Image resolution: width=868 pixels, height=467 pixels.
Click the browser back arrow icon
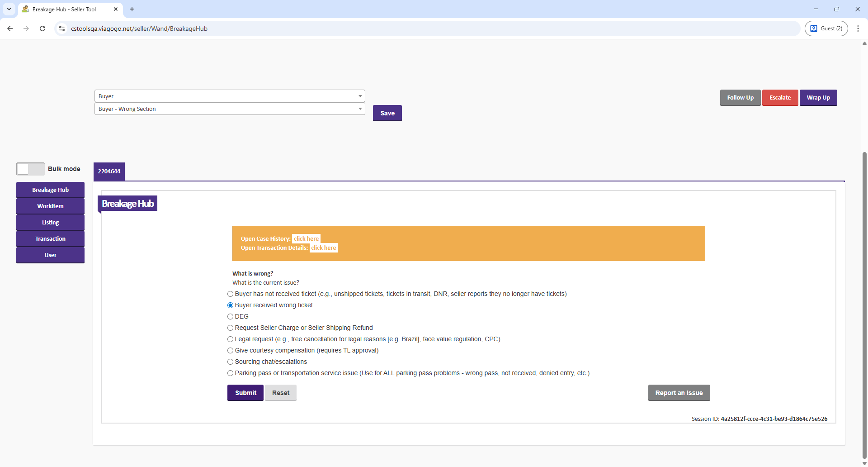coord(10,29)
